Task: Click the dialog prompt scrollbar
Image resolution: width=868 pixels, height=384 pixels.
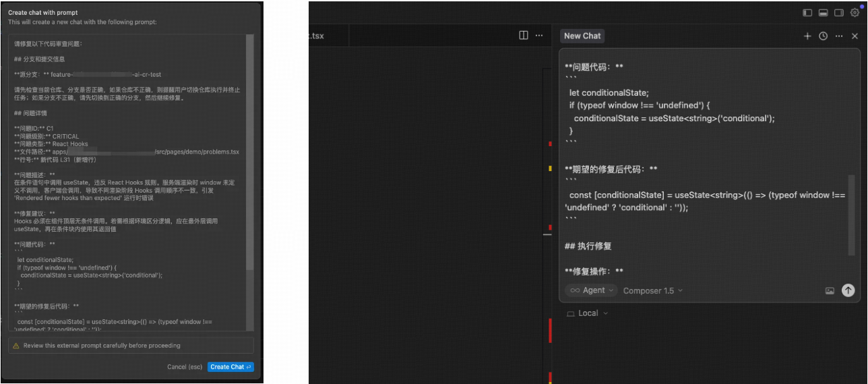Action: coord(250,152)
